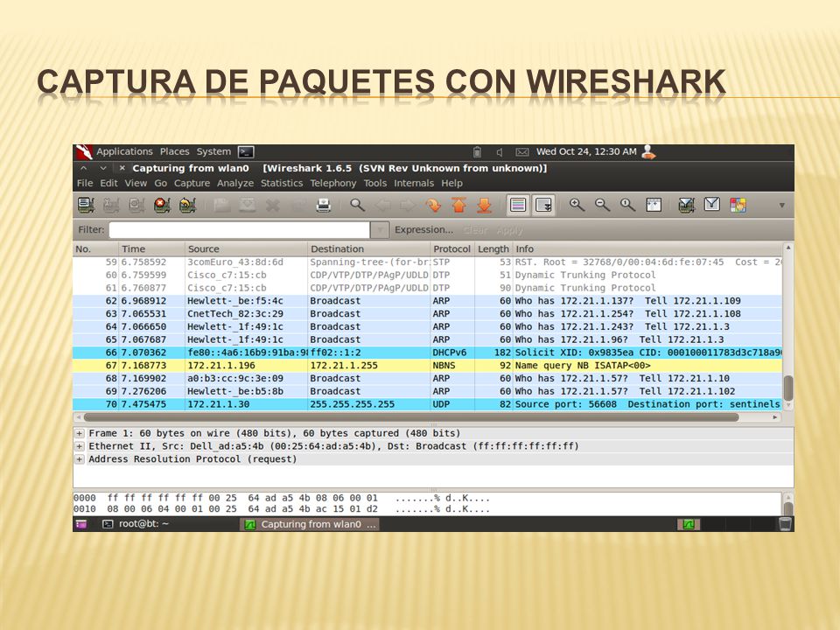Open the Capture menu
840x630 pixels.
[x=192, y=183]
